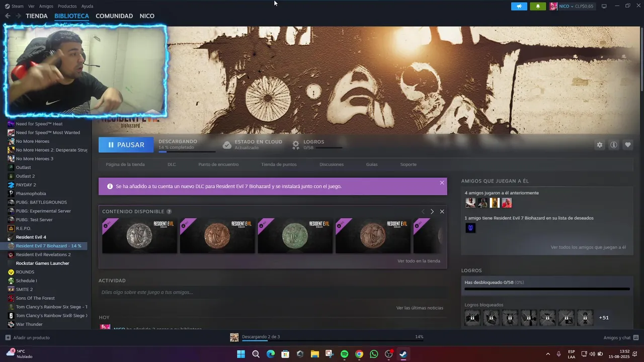The height and width of the screenshot is (362, 644).
Task: Click Ver todos los amigos que juegan
Action: (588, 247)
